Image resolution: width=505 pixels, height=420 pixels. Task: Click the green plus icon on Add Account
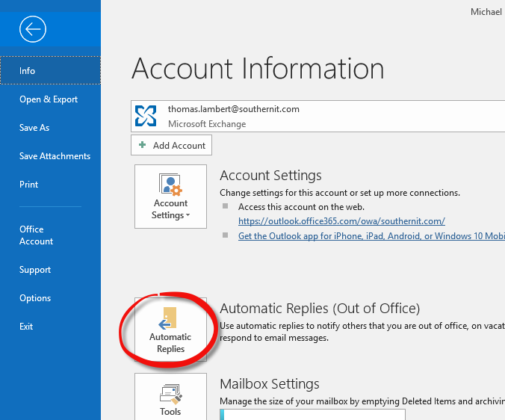142,145
